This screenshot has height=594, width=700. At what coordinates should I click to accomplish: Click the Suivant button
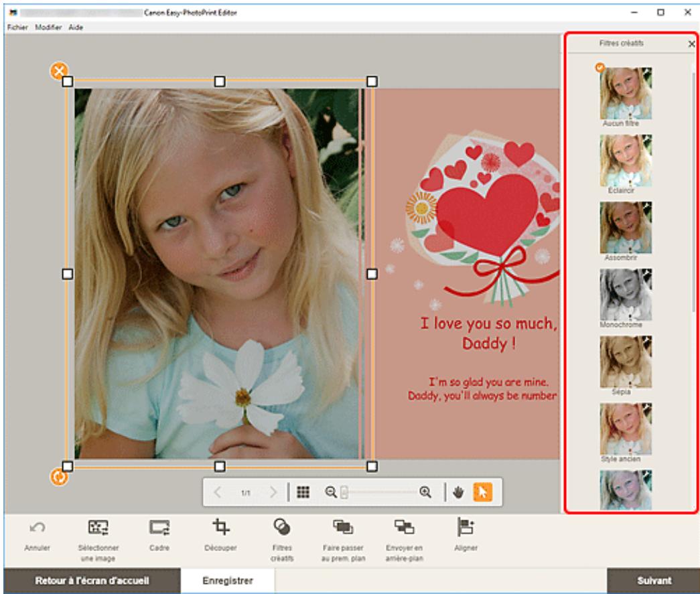point(654,581)
